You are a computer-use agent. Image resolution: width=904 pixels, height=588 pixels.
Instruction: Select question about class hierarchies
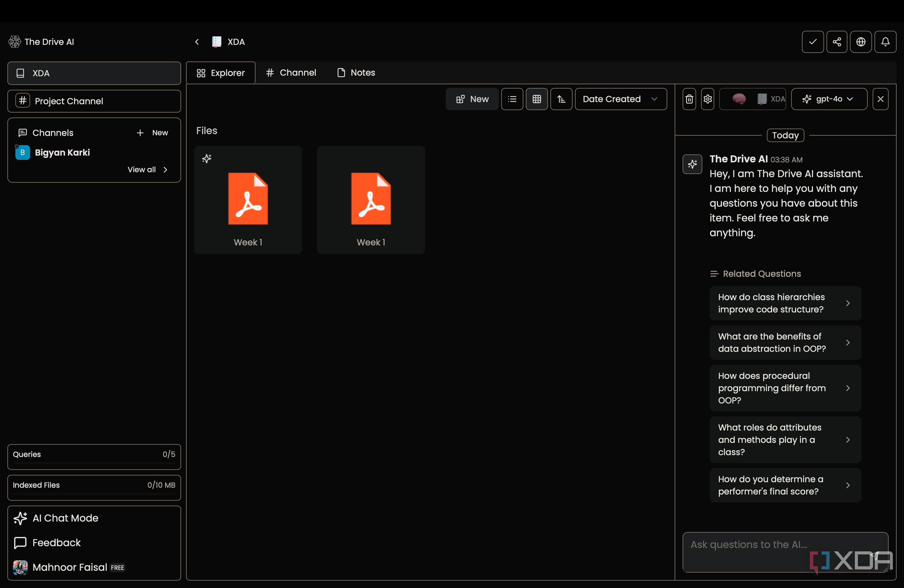(785, 303)
